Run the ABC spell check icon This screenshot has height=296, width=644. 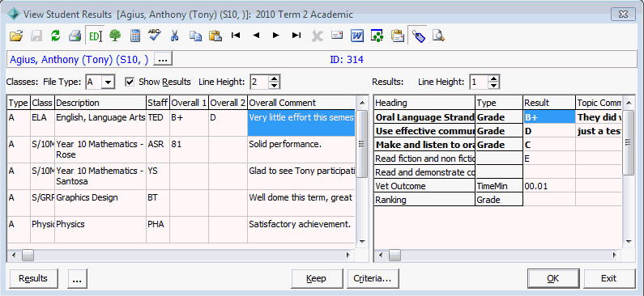click(x=155, y=36)
